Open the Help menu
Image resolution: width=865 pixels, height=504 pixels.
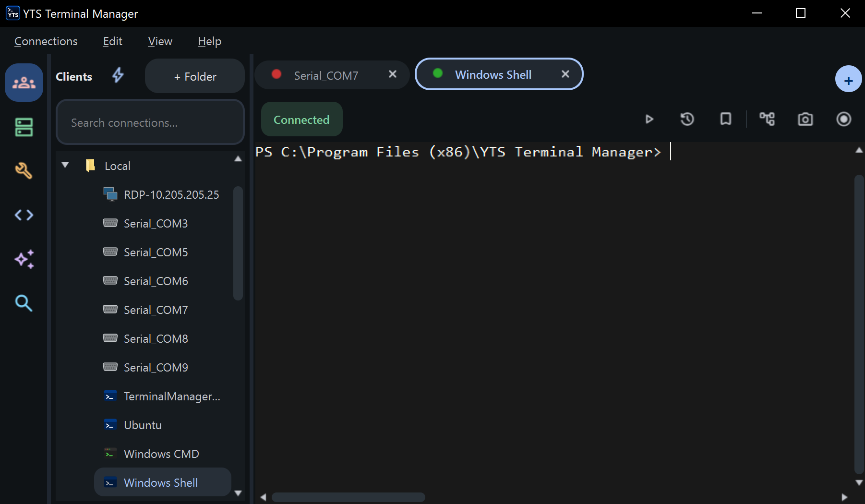[210, 41]
